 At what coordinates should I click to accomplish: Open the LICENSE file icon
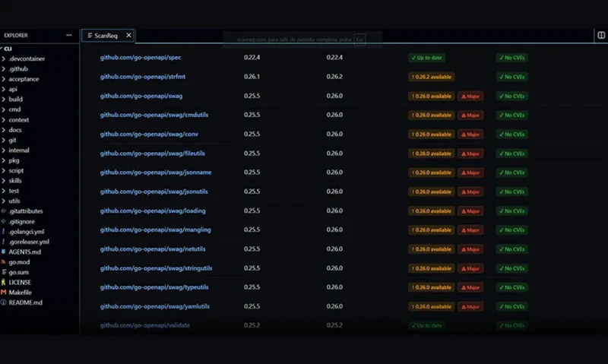(4, 282)
